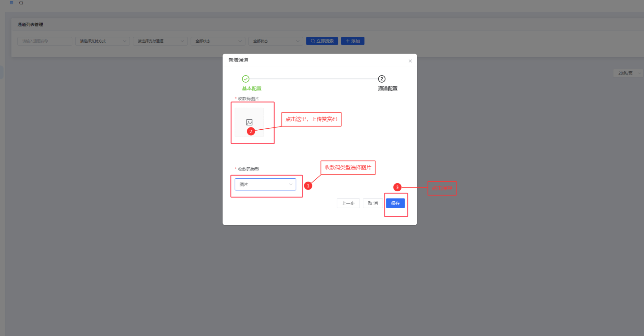644x336 pixels.
Task: Click the 通道配置 step label
Action: coord(387,89)
